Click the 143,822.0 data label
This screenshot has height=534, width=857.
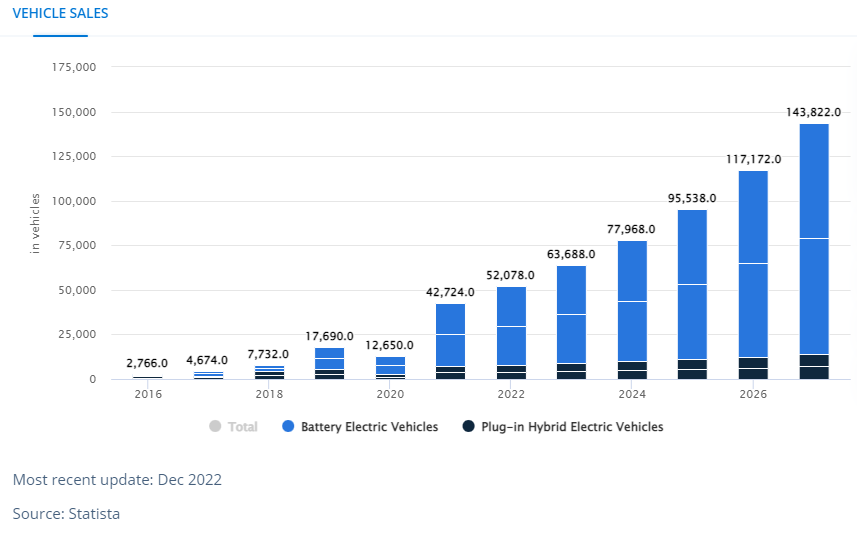tap(814, 112)
